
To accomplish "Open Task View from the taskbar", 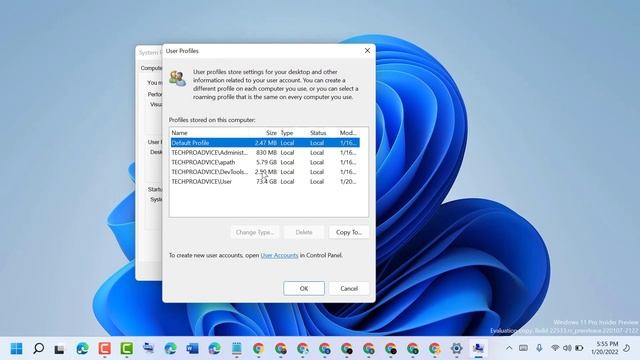I will pyautogui.click(x=60, y=349).
